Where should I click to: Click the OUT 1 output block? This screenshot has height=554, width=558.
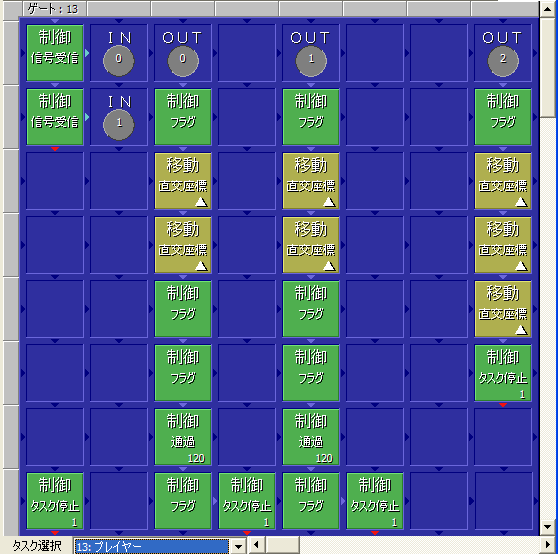[311, 53]
